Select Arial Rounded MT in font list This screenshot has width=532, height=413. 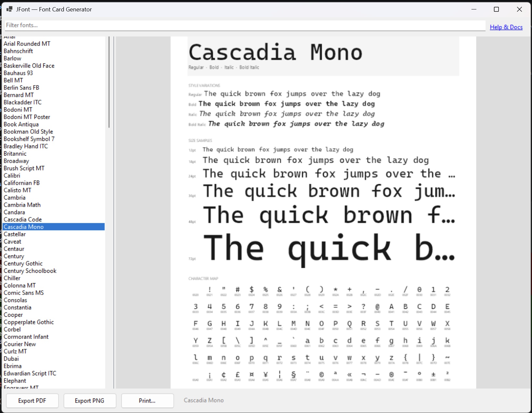tap(54, 44)
